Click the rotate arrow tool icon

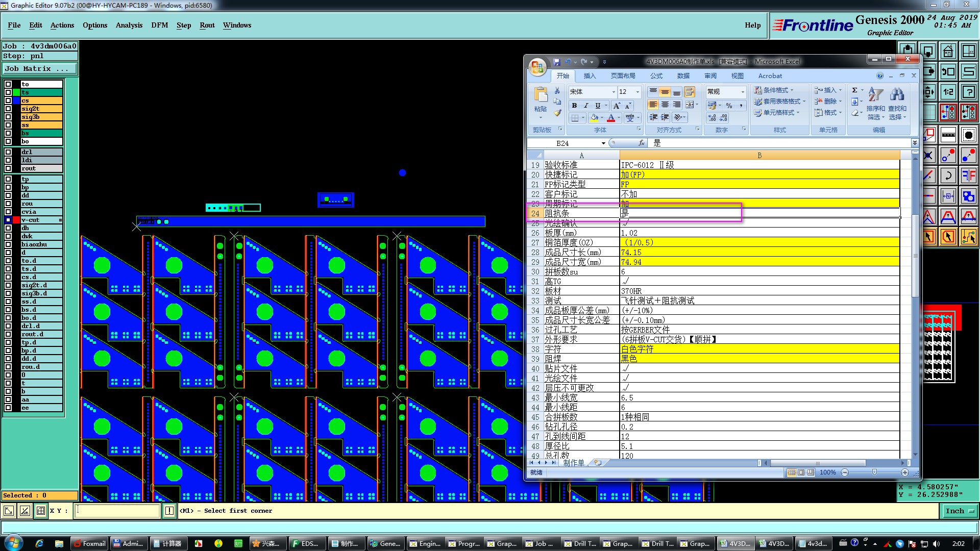point(948,176)
